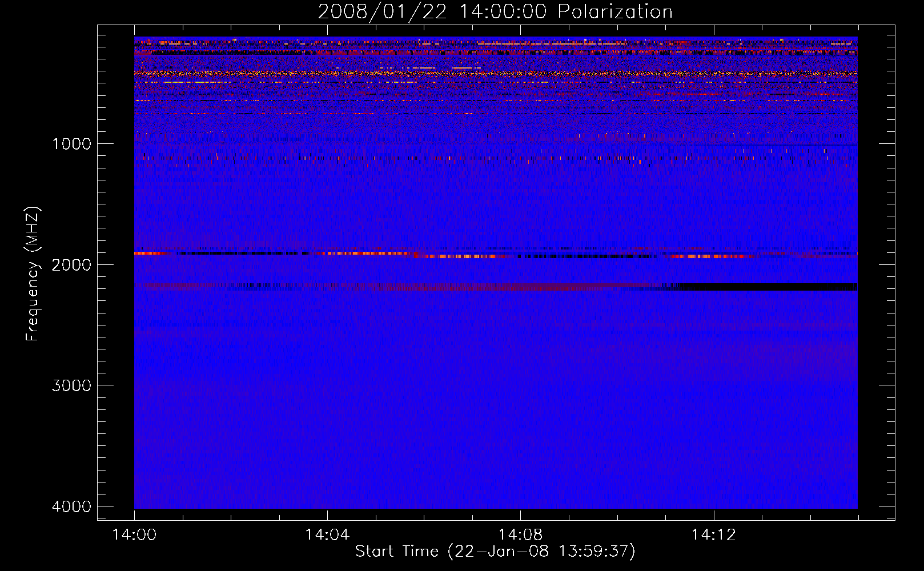This screenshot has width=924, height=571.
Task: Click the solid black band near 2200 MHz
Action: tap(769, 287)
